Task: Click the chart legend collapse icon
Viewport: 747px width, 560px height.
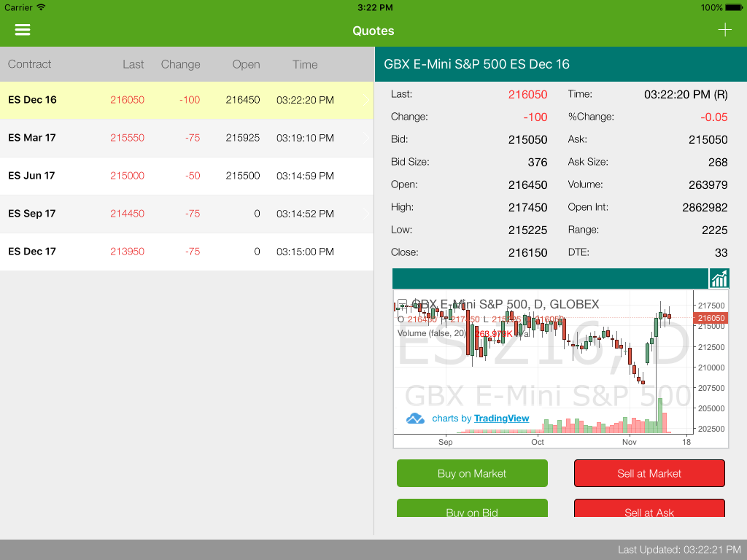Action: [x=402, y=303]
